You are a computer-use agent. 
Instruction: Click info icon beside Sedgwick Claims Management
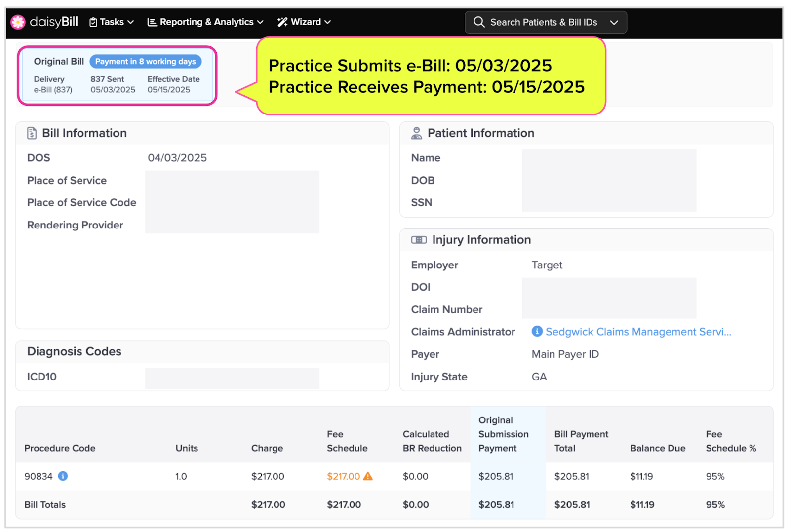point(537,331)
